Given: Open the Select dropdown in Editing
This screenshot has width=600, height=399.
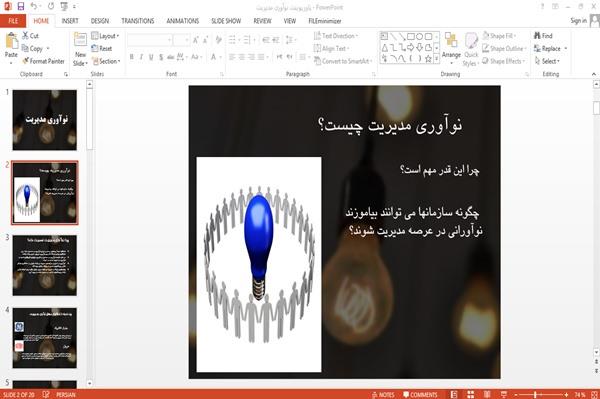Looking at the screenshot, I should tap(547, 61).
